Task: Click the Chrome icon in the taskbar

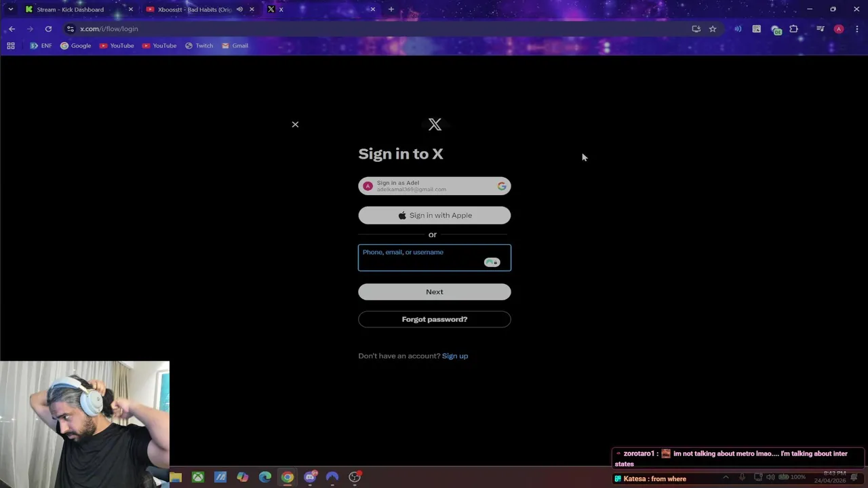Action: [x=288, y=477]
